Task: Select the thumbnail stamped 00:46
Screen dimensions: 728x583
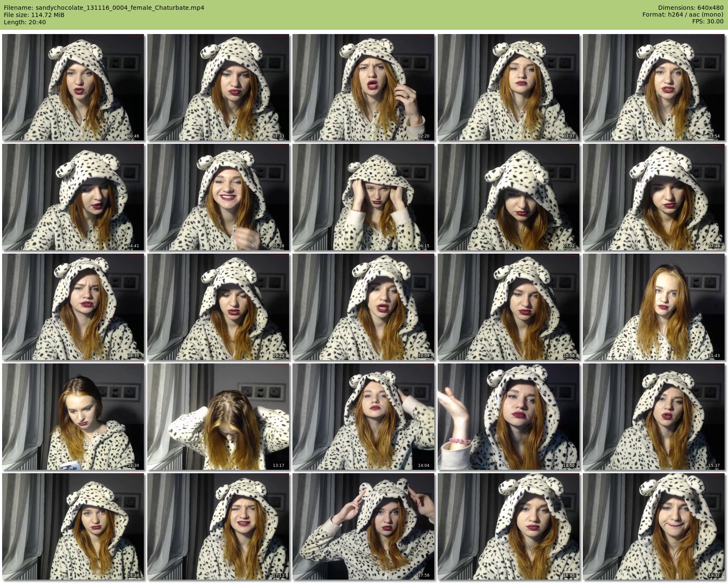Action: pos(73,87)
